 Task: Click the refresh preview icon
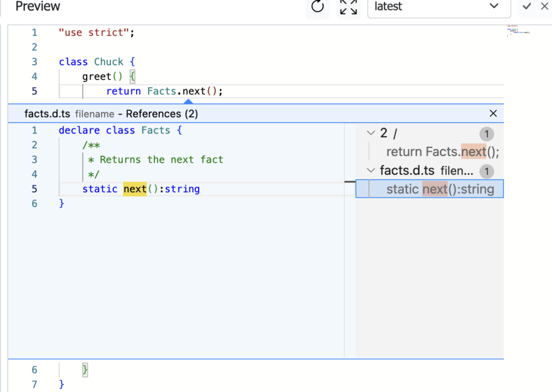pyautogui.click(x=317, y=6)
